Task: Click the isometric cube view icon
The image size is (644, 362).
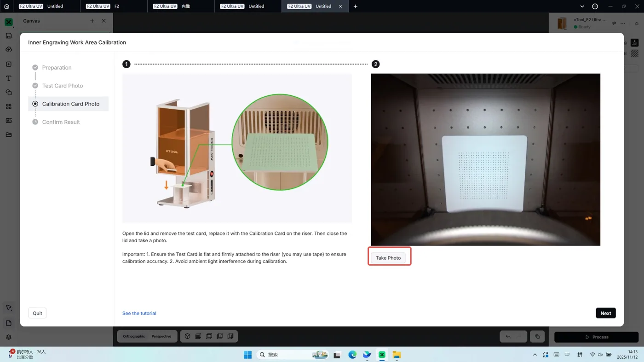Action: click(187, 336)
